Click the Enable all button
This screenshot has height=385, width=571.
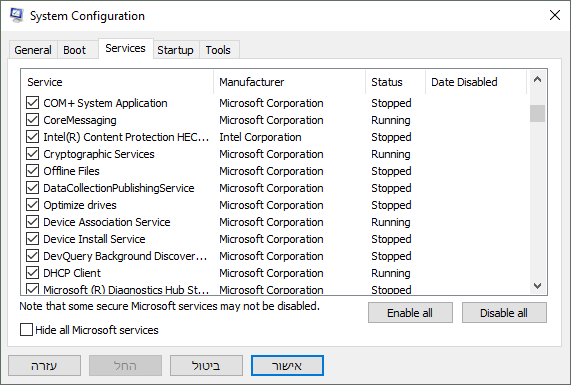[x=410, y=313]
